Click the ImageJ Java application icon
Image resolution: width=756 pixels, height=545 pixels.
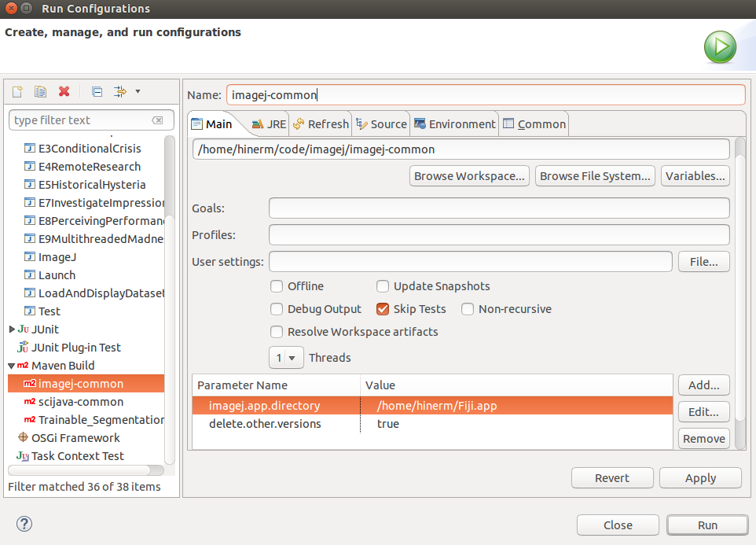click(x=30, y=256)
